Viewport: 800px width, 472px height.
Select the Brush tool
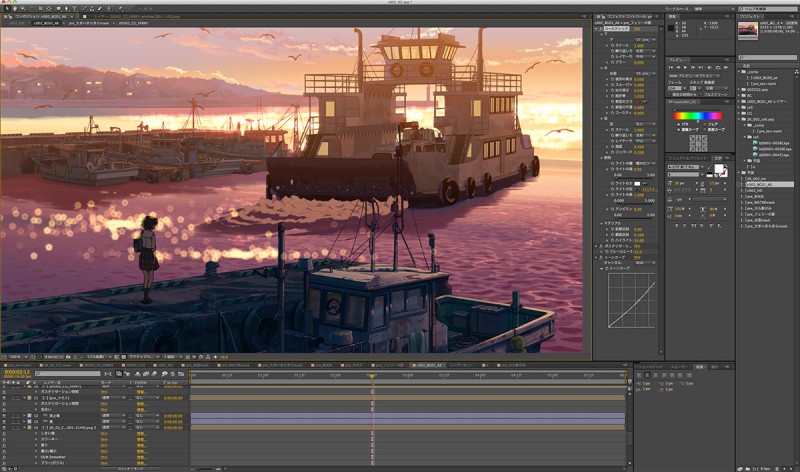pos(85,9)
